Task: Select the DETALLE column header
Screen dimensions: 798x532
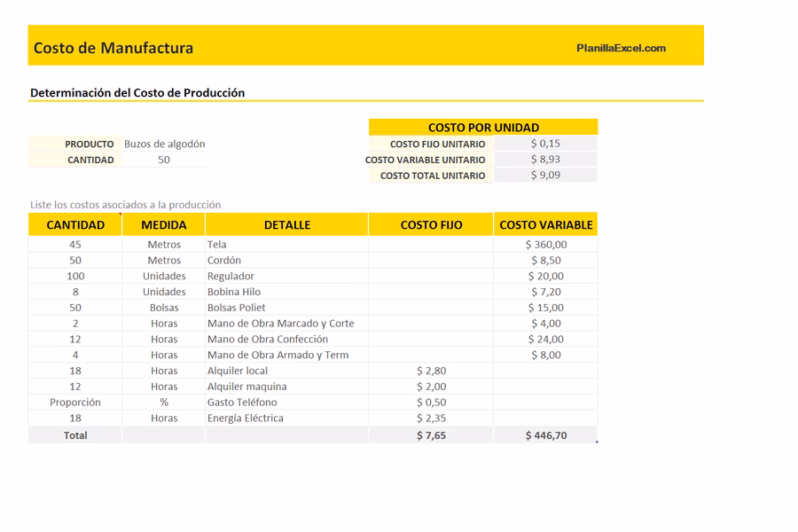Action: 287,224
